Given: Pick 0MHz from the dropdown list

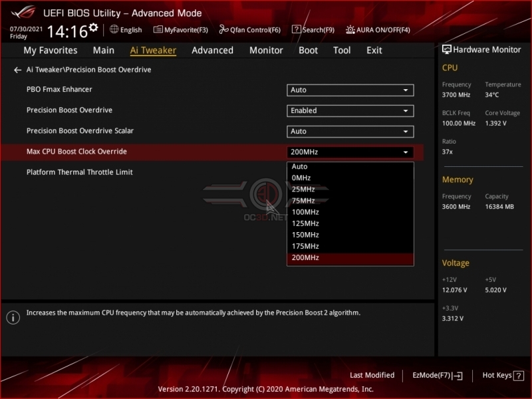Looking at the screenshot, I should click(x=350, y=178).
